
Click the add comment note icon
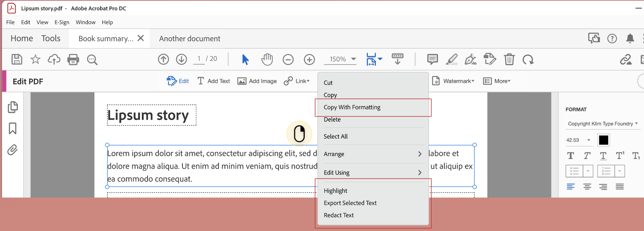tap(432, 59)
